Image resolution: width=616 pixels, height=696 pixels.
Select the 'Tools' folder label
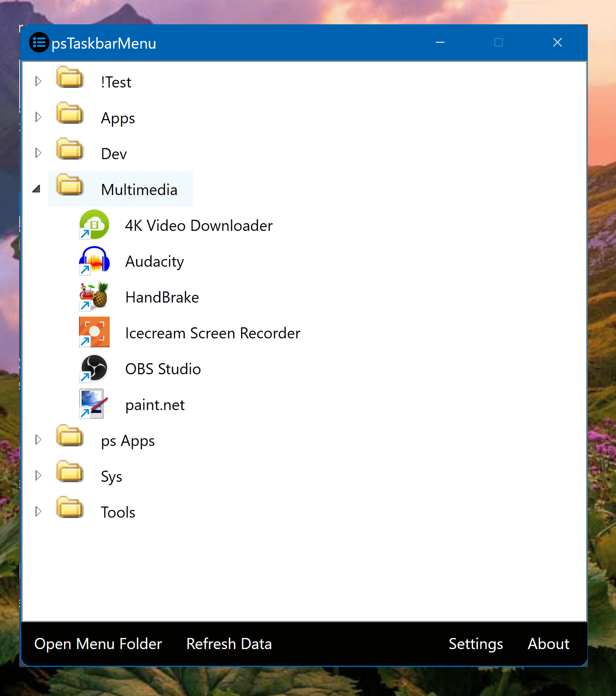118,512
